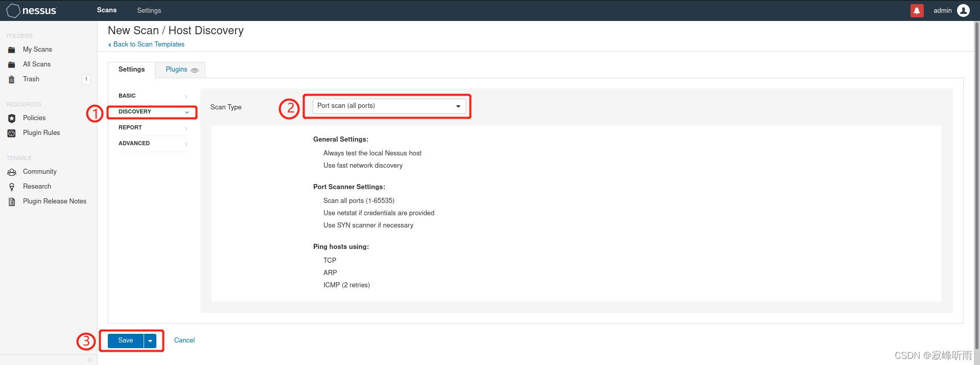Collapse the DISCOVERY section chevron
Viewport: 980px width, 365px height.
pyautogui.click(x=187, y=112)
